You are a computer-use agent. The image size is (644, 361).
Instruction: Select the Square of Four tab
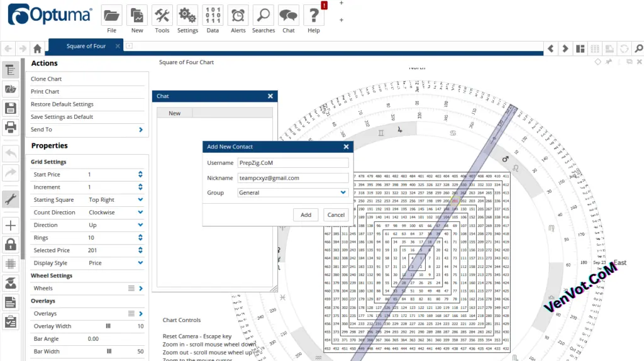click(86, 46)
